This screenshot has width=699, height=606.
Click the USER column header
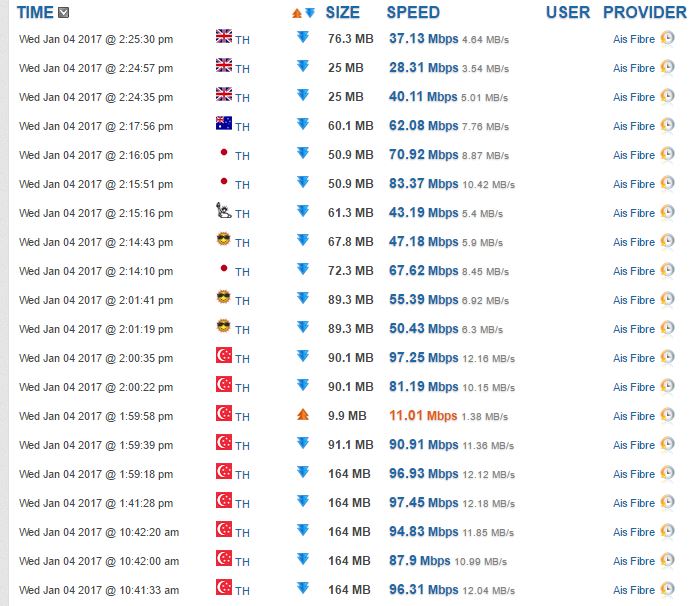pyautogui.click(x=568, y=13)
